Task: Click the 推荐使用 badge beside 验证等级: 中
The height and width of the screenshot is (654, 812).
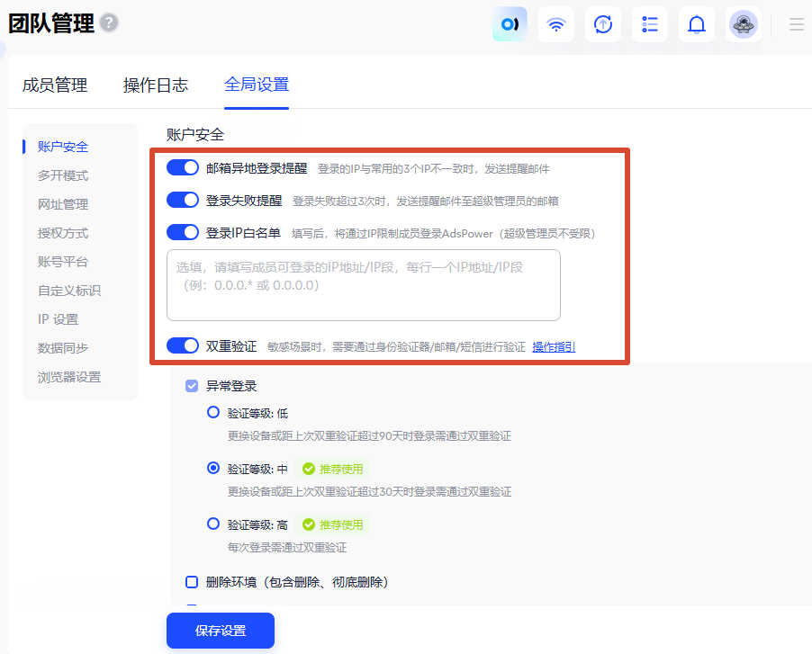Action: pos(332,469)
